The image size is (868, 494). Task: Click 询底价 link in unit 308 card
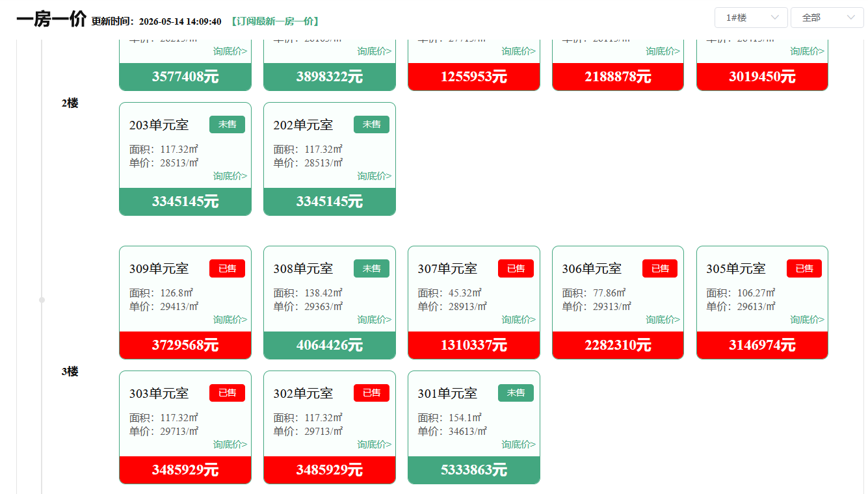click(375, 320)
